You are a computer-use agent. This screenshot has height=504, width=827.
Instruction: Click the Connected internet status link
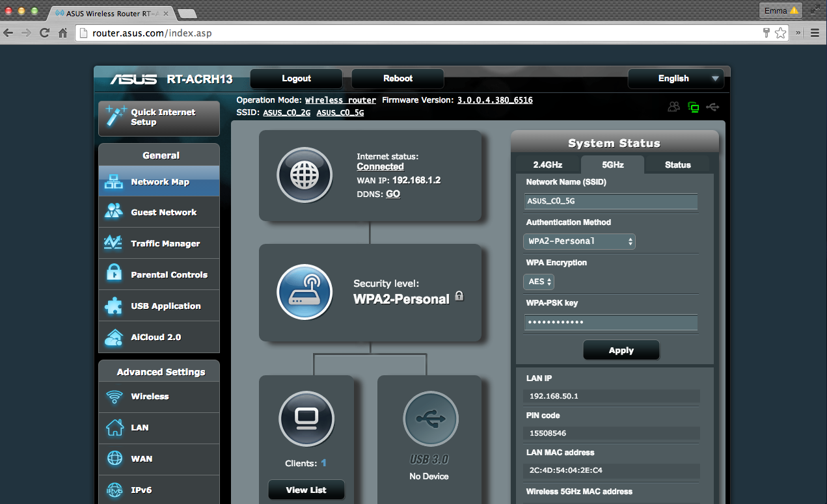pos(380,166)
